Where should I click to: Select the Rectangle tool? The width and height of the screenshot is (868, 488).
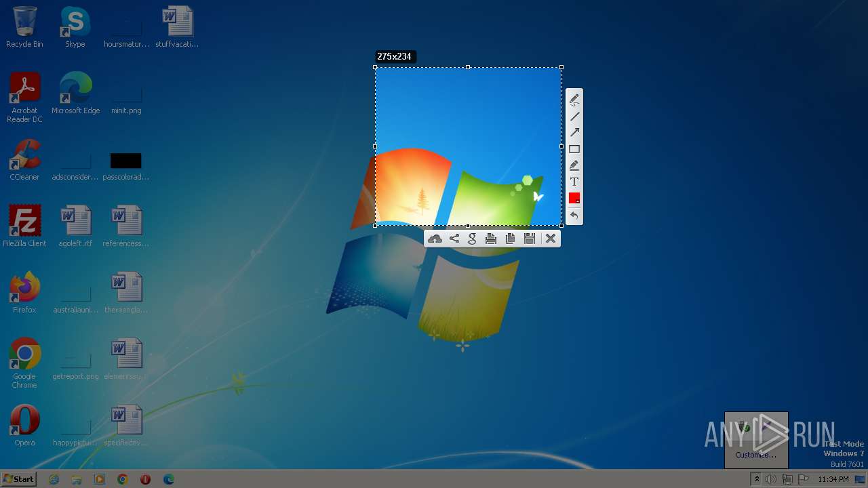(x=574, y=149)
